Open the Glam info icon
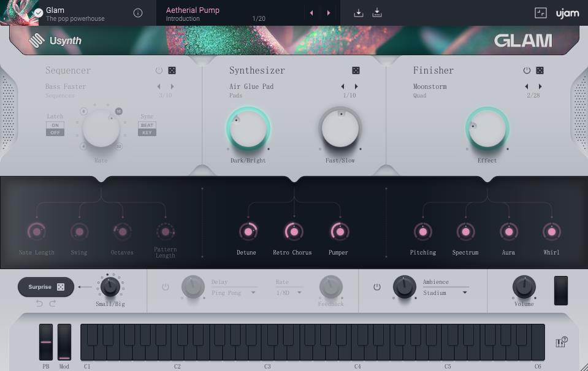Screen dimensions: 588x371 (137, 13)
